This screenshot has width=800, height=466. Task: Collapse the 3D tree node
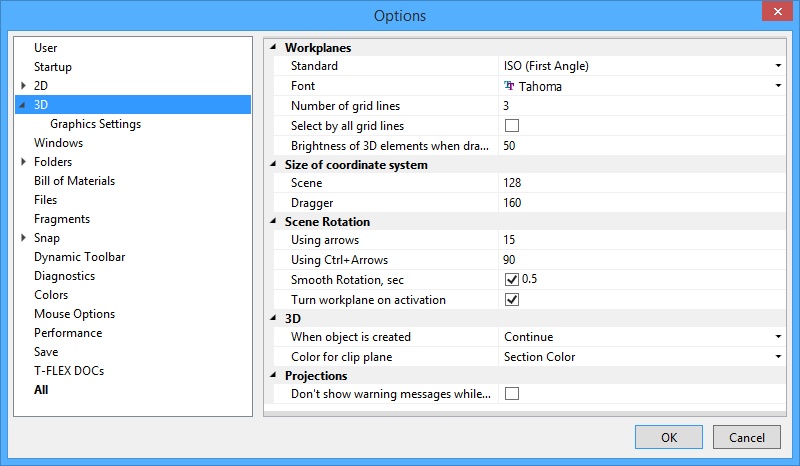[x=22, y=105]
